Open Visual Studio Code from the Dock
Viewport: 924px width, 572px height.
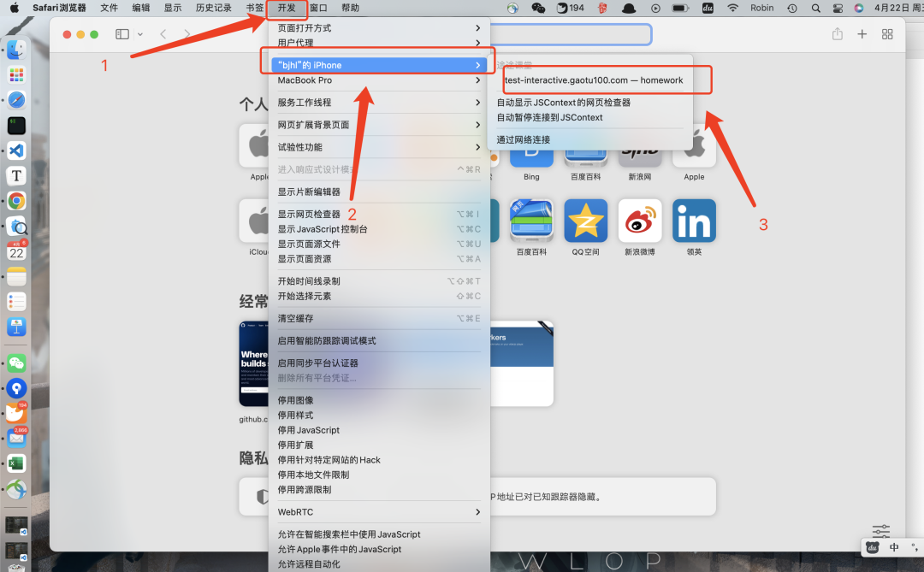coord(17,150)
